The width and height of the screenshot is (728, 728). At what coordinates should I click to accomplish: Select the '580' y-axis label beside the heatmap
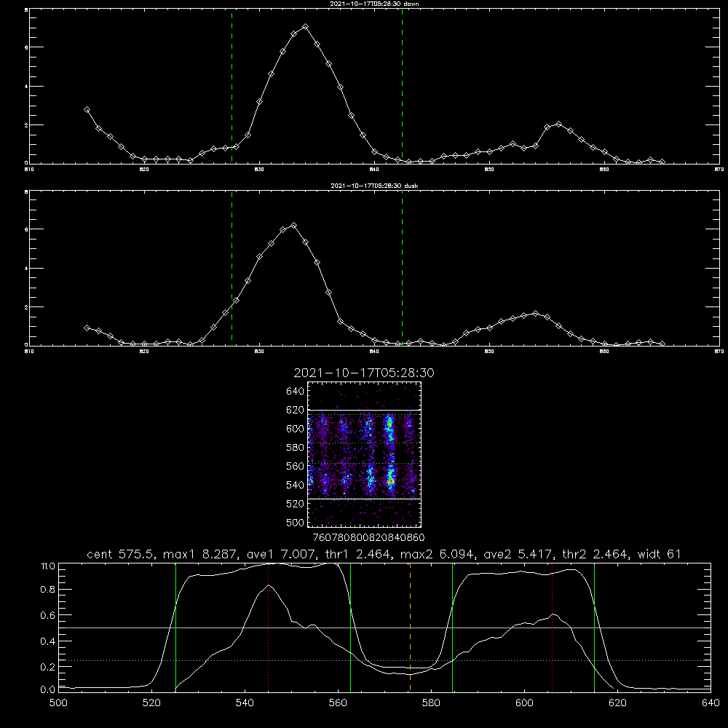point(295,447)
